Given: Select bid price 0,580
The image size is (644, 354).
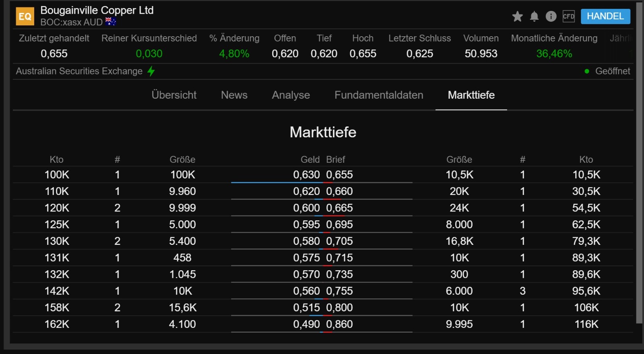Looking at the screenshot, I should 306,241.
